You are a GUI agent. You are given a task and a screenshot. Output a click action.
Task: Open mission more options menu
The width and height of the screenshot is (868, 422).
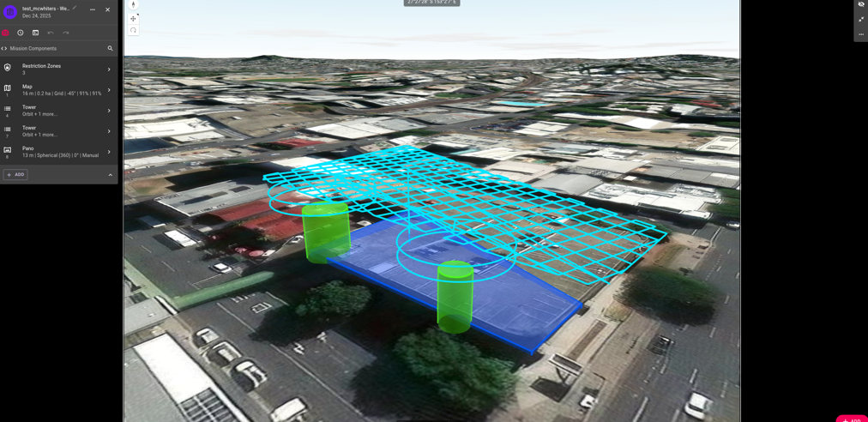(93, 10)
